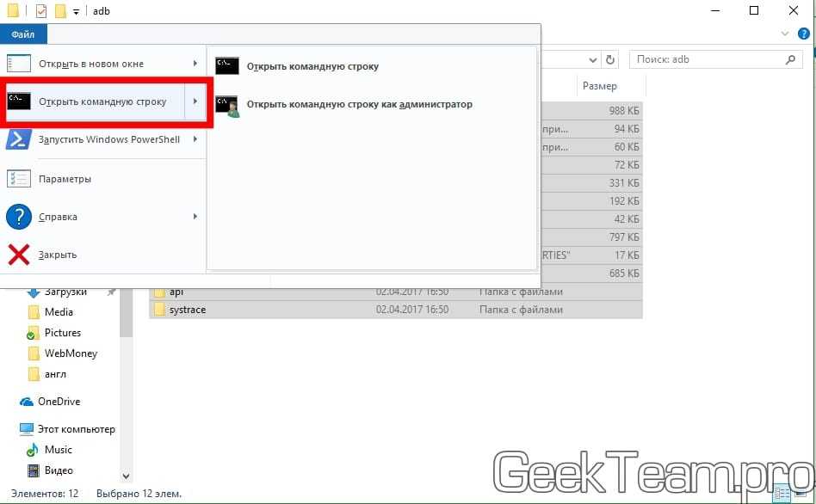816x504 pixels.
Task: Expand the Открыть в новом окне submenu arrow
Action: coord(195,64)
